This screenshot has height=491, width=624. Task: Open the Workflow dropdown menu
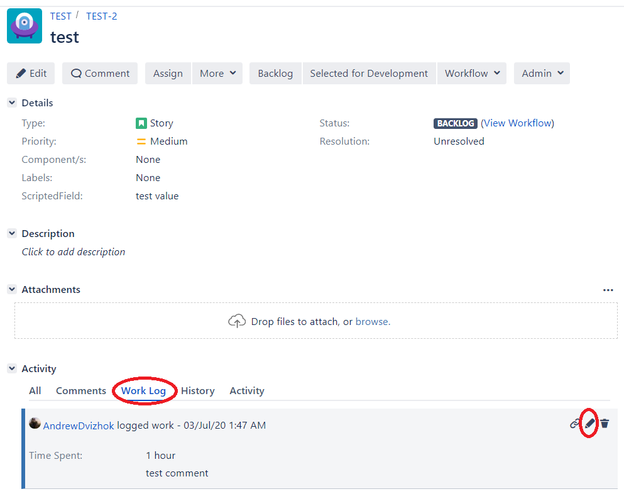pyautogui.click(x=472, y=73)
